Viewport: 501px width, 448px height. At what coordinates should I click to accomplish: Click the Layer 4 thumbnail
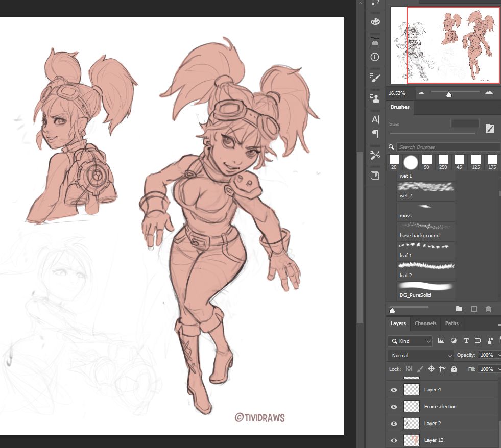pos(412,390)
